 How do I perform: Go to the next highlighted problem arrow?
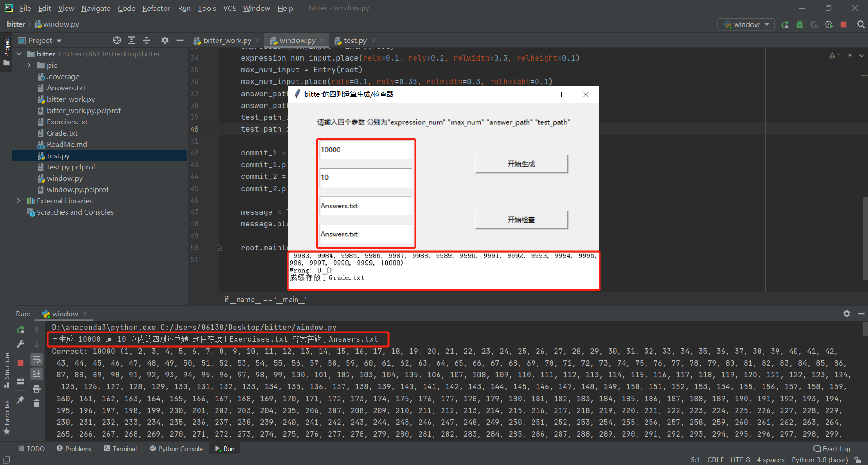tap(862, 56)
